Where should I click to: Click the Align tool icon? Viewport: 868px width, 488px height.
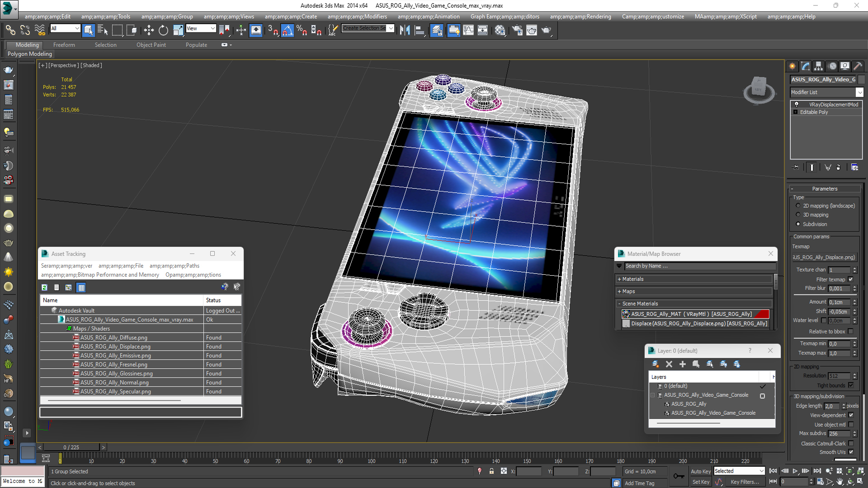click(x=420, y=30)
